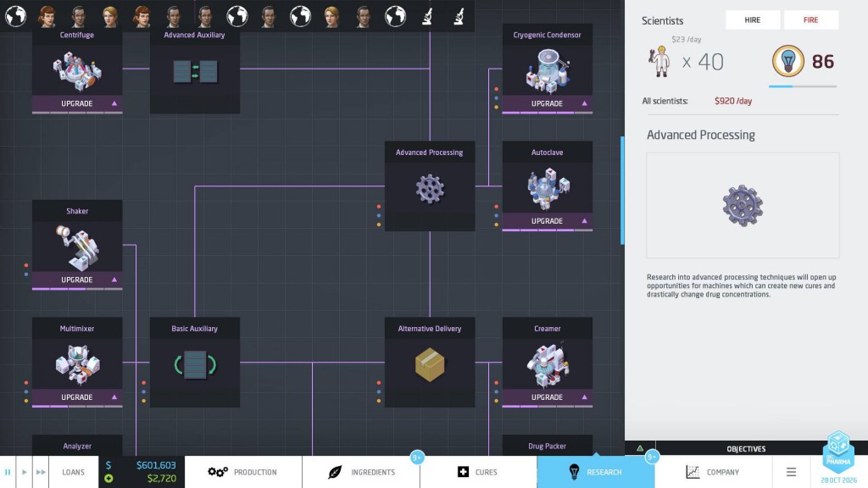Click the Advanced Processing gear node in tree
This screenshot has width=868, height=488.
click(430, 186)
